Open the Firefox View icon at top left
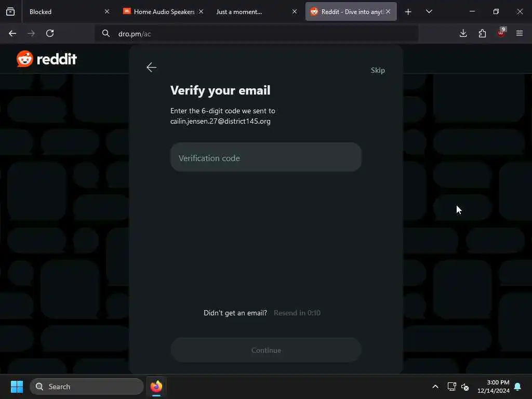The height and width of the screenshot is (399, 532). point(10,11)
